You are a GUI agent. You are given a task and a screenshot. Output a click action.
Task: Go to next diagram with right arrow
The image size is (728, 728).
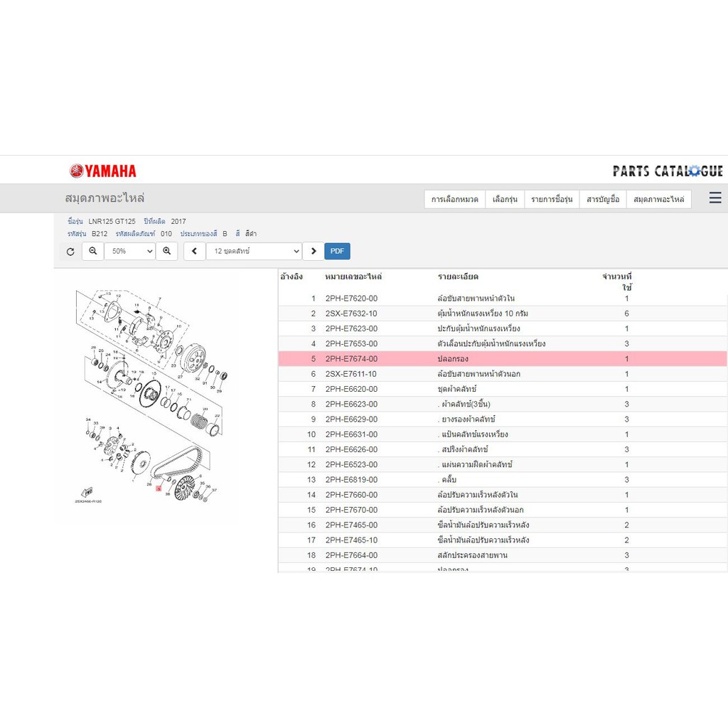(x=314, y=251)
